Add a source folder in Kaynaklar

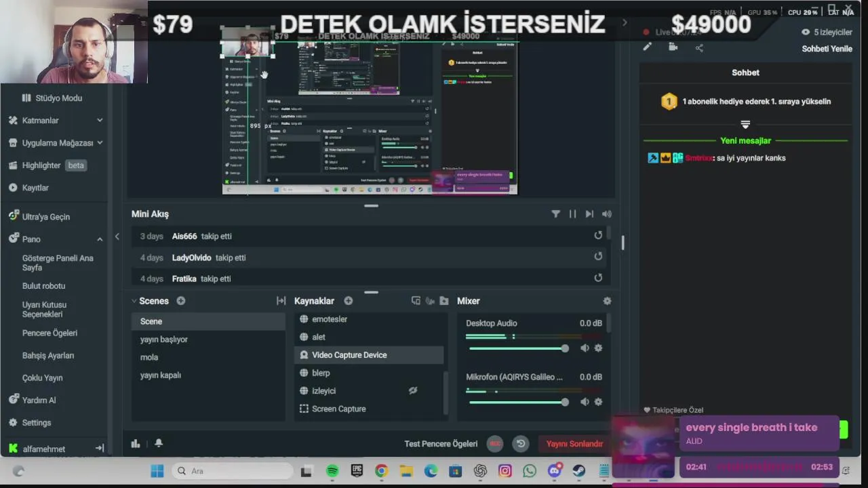444,301
